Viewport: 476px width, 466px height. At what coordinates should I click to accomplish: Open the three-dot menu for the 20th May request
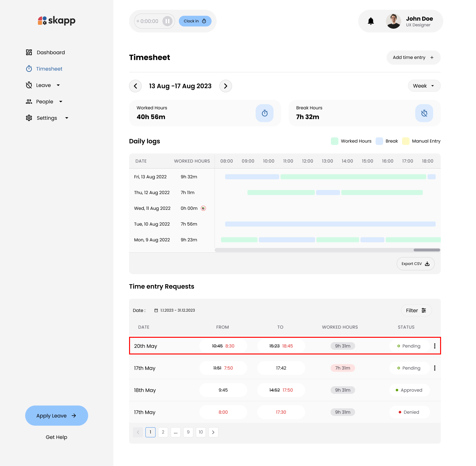coord(435,346)
